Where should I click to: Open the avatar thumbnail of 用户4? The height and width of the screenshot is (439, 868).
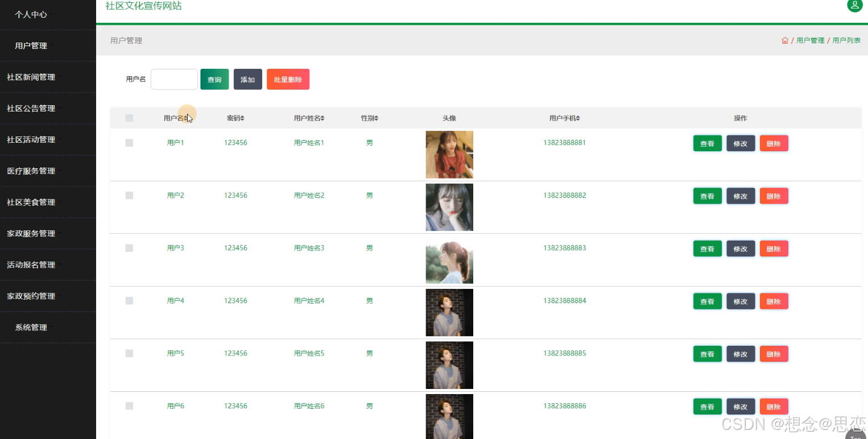point(449,312)
